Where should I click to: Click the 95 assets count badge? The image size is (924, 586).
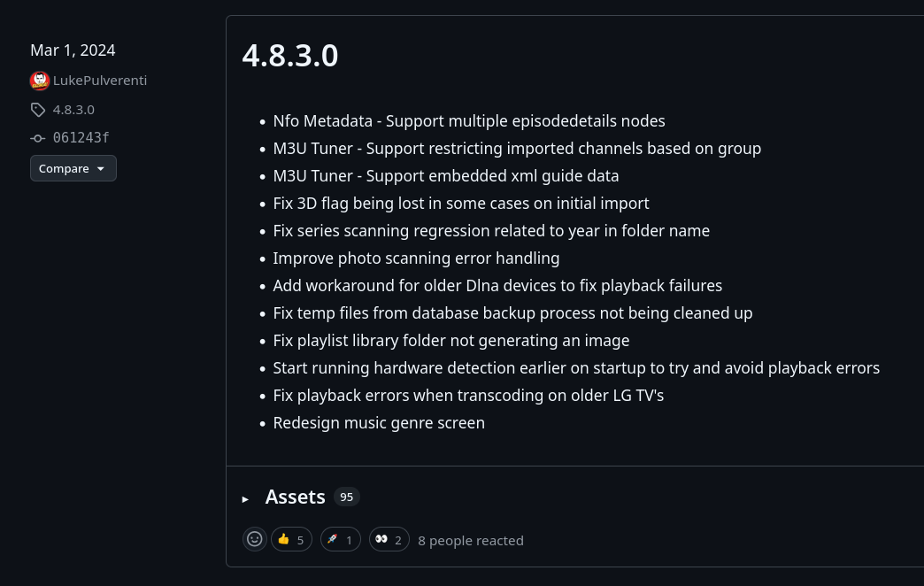click(x=347, y=497)
